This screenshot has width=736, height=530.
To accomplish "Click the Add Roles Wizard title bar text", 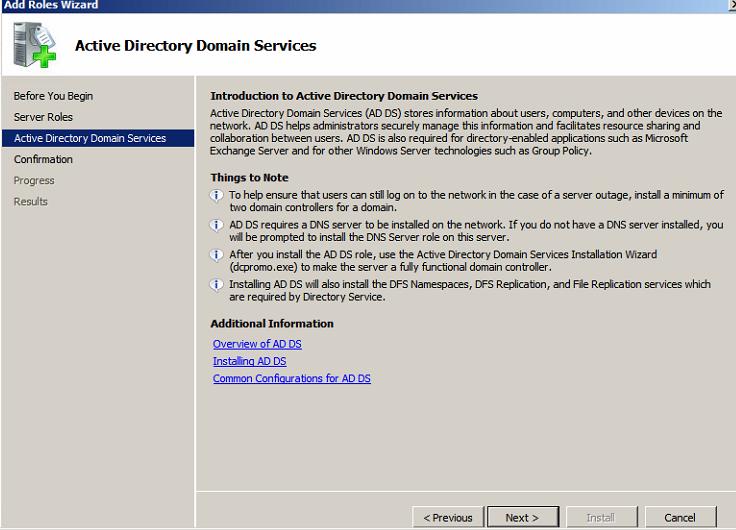I will coord(51,5).
